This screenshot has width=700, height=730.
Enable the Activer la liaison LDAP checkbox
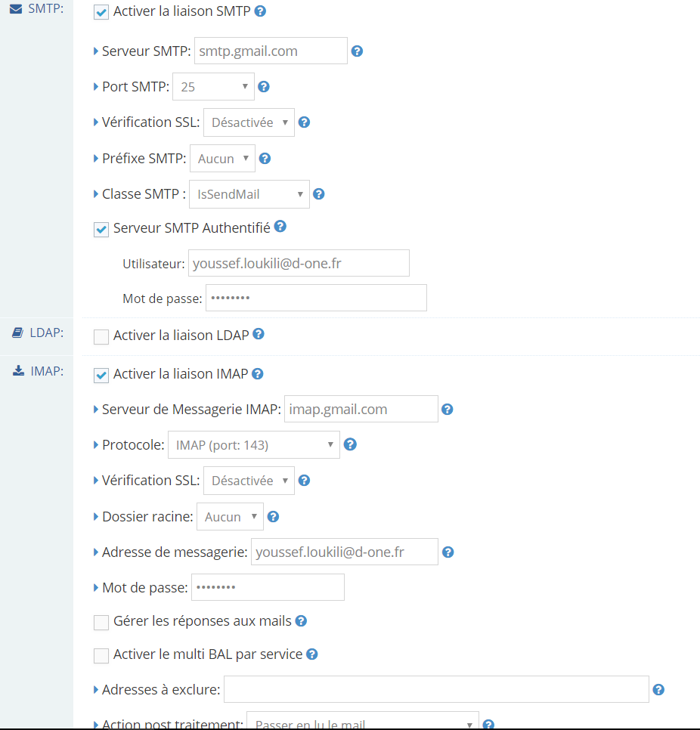tap(101, 336)
